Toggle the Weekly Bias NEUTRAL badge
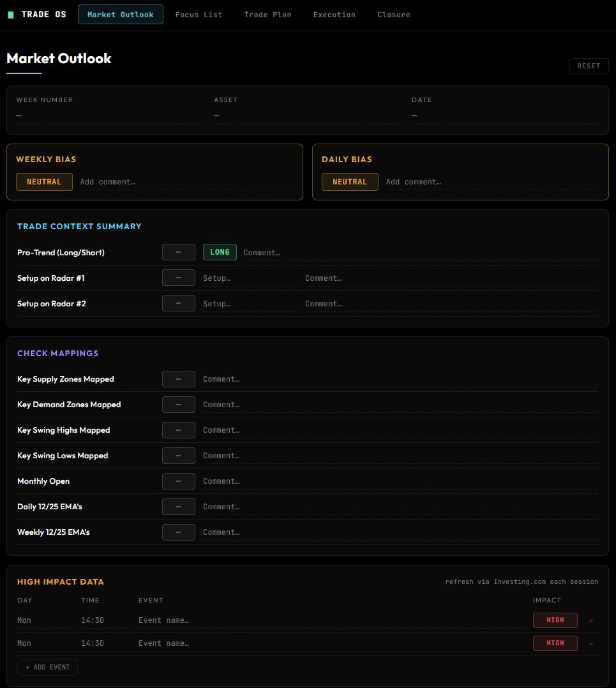This screenshot has width=616, height=688. 44,182
